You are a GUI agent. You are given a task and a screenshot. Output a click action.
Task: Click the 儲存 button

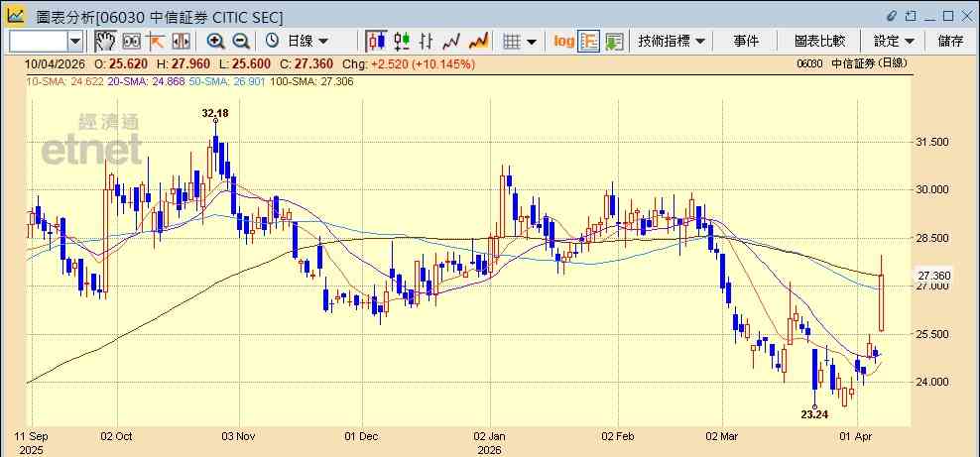pyautogui.click(x=950, y=42)
